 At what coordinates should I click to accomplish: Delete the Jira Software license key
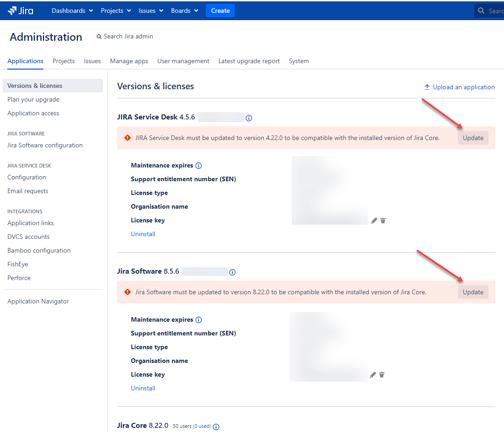coord(381,375)
